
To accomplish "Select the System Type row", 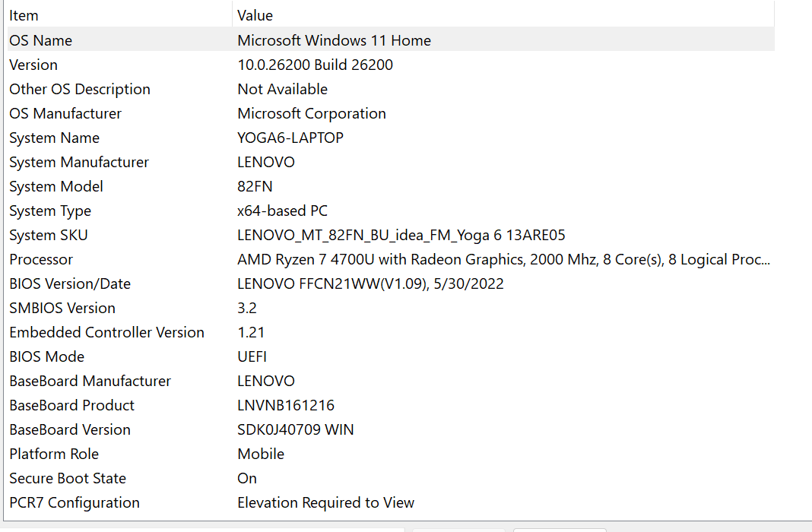I will [x=50, y=211].
